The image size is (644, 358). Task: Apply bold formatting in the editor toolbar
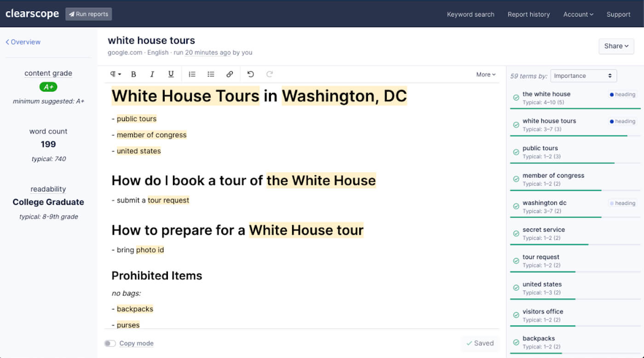click(134, 74)
